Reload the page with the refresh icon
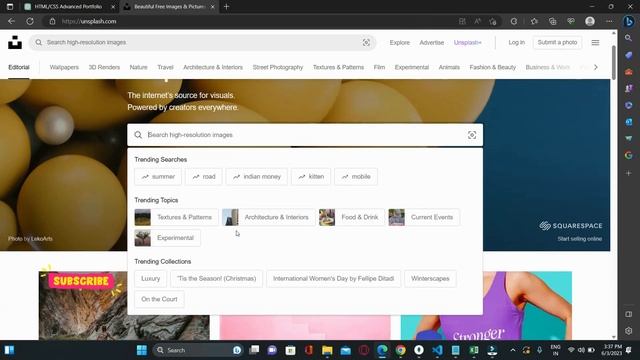 tap(30, 21)
